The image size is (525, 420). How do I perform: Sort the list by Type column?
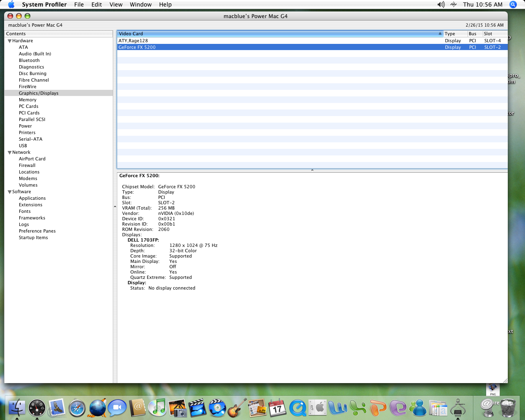coord(455,34)
